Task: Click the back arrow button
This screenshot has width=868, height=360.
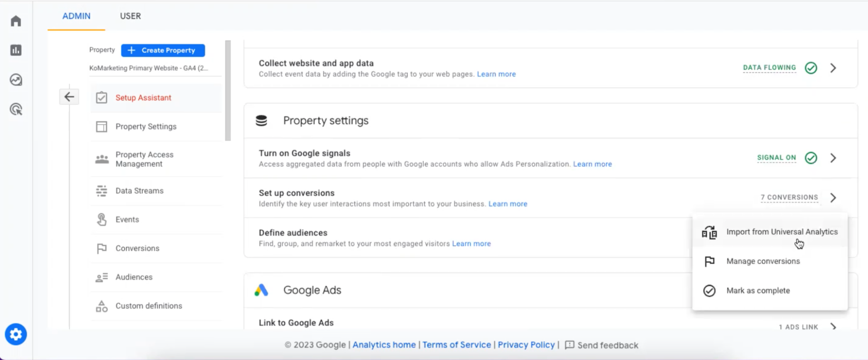Action: tap(69, 97)
